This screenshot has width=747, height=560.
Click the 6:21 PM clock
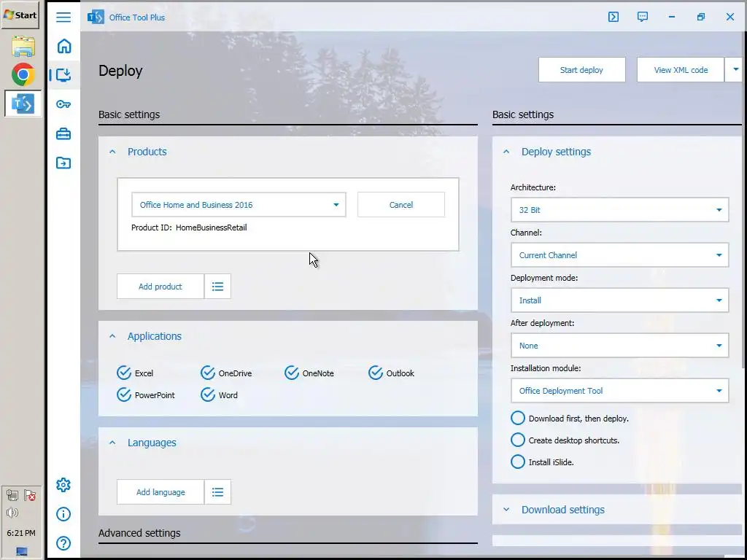[x=21, y=533]
